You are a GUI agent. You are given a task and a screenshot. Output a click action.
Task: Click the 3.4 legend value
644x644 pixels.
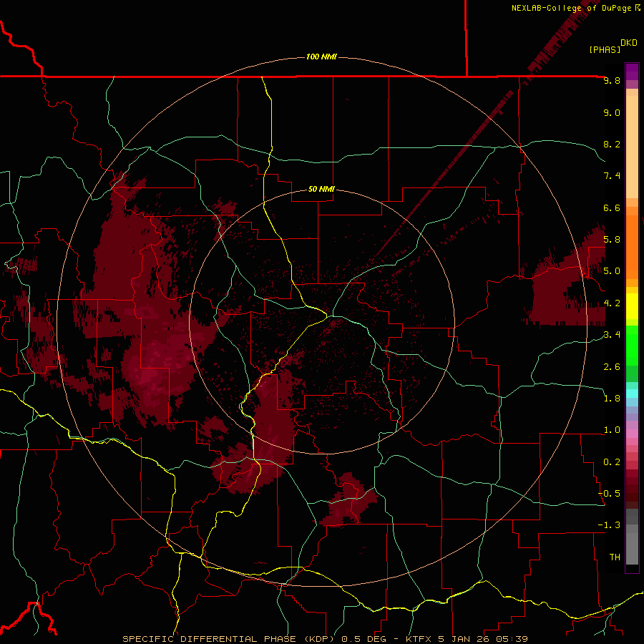tap(612, 335)
